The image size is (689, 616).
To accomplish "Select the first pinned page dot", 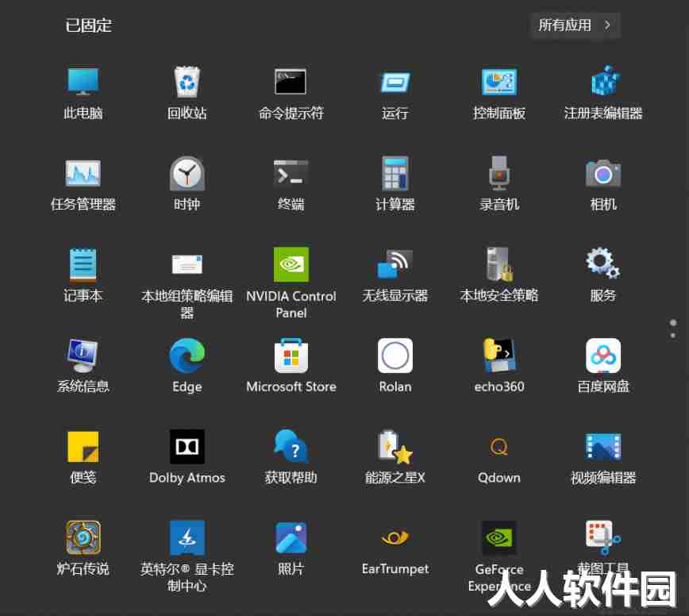I will pyautogui.click(x=673, y=322).
